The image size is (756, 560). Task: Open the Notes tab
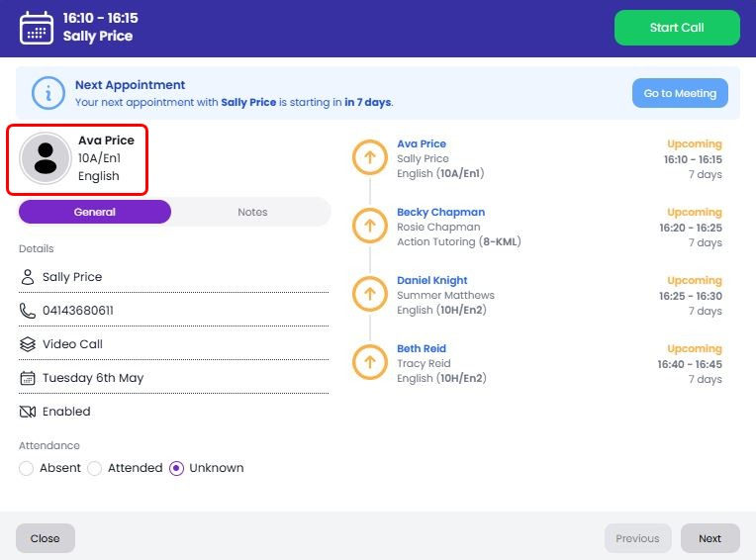pos(252,212)
